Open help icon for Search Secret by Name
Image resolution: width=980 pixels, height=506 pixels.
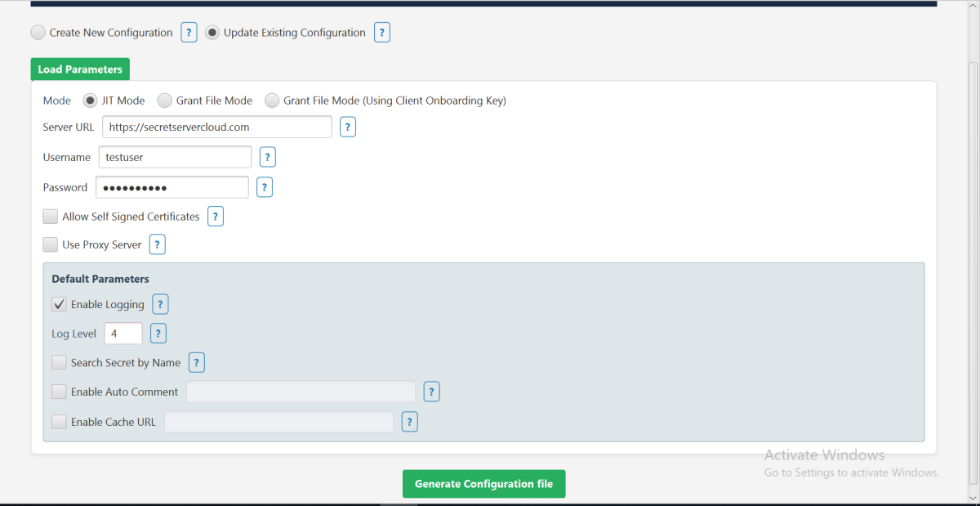coord(197,363)
